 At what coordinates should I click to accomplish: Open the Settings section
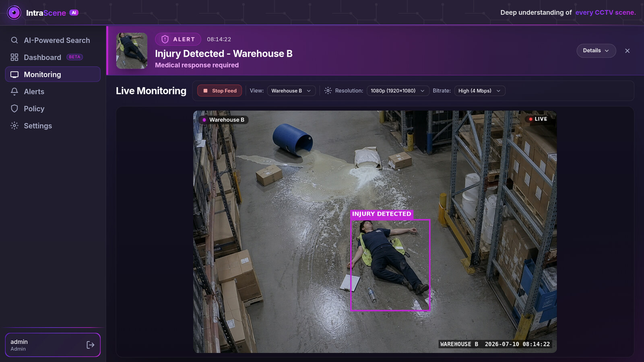53,125
